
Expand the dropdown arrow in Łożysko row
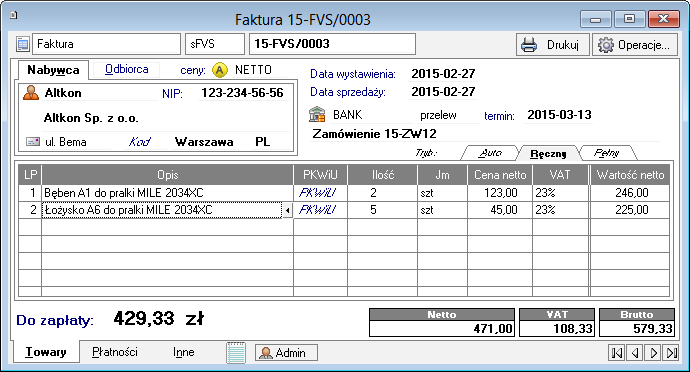(287, 210)
